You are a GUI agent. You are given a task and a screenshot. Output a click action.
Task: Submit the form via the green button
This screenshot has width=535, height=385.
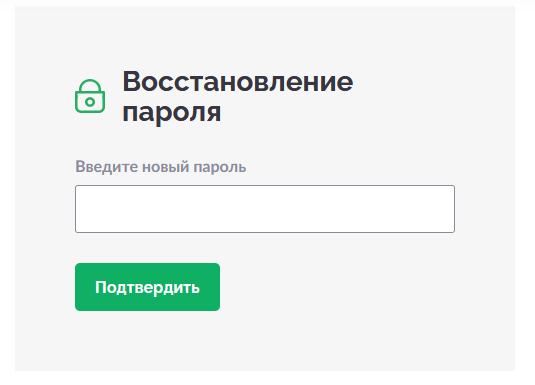[147, 287]
